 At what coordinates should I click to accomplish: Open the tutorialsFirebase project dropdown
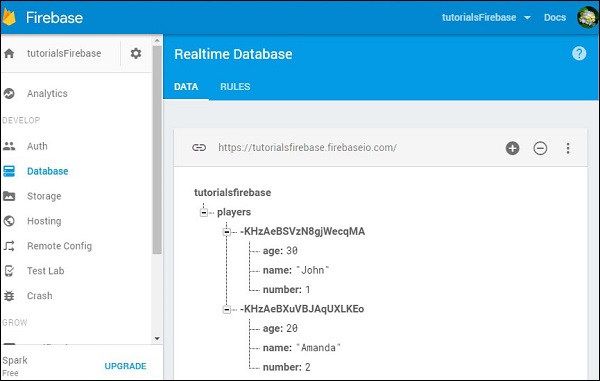coord(486,18)
